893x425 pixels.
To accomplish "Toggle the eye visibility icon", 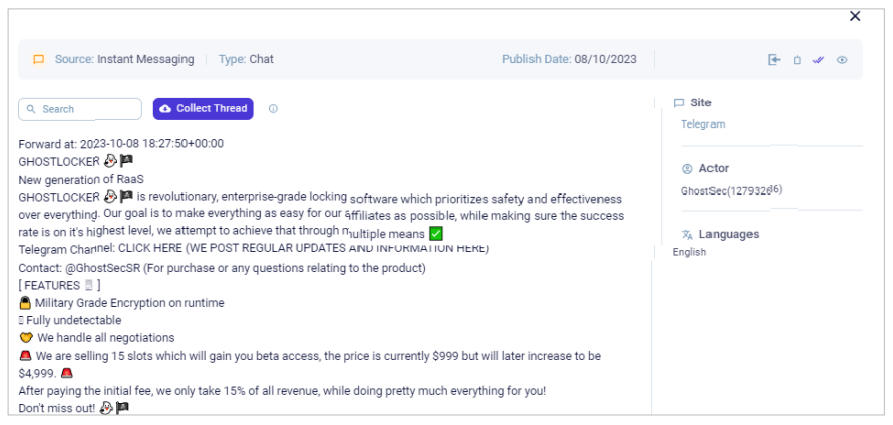I will [842, 60].
